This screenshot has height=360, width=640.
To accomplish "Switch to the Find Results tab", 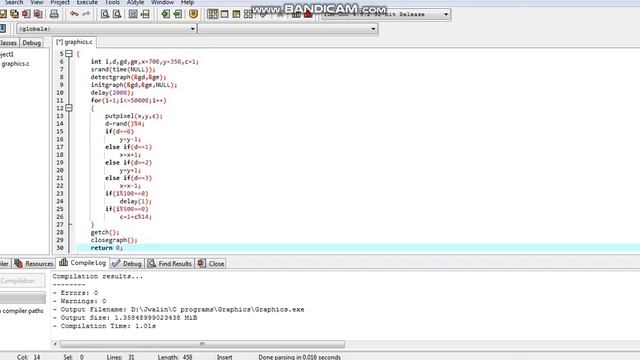I will pyautogui.click(x=170, y=264).
